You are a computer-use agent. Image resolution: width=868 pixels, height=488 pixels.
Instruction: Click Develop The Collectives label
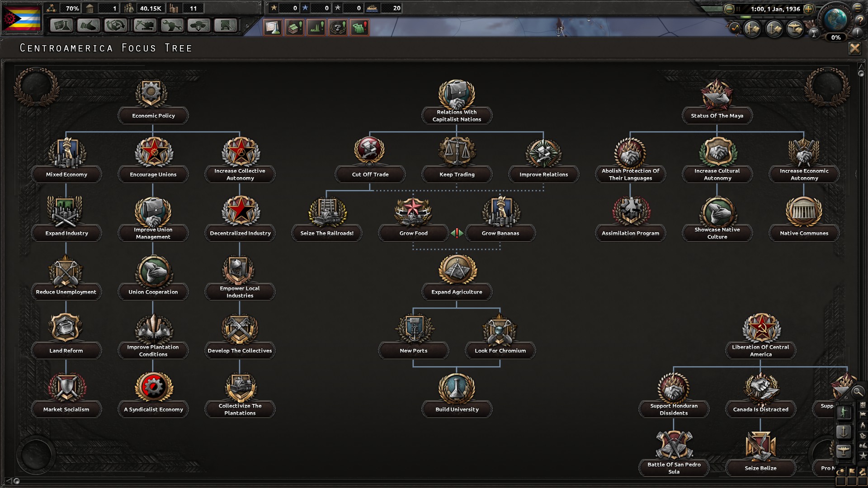(240, 351)
